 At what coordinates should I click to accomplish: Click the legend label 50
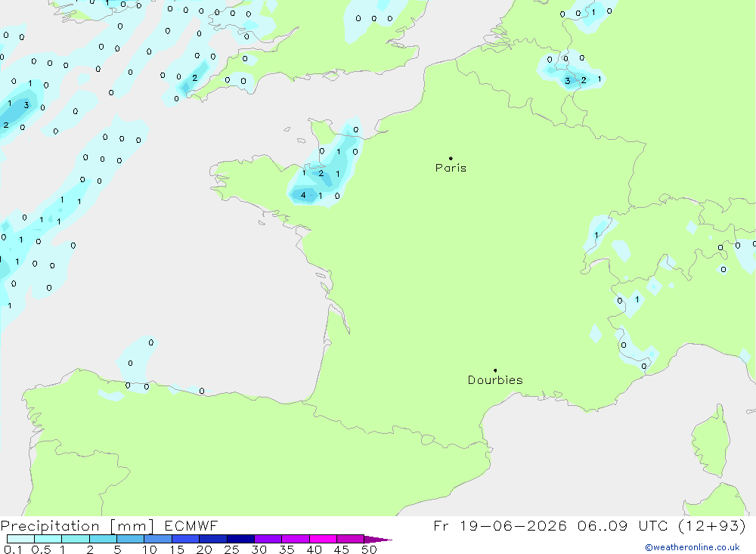pyautogui.click(x=369, y=549)
